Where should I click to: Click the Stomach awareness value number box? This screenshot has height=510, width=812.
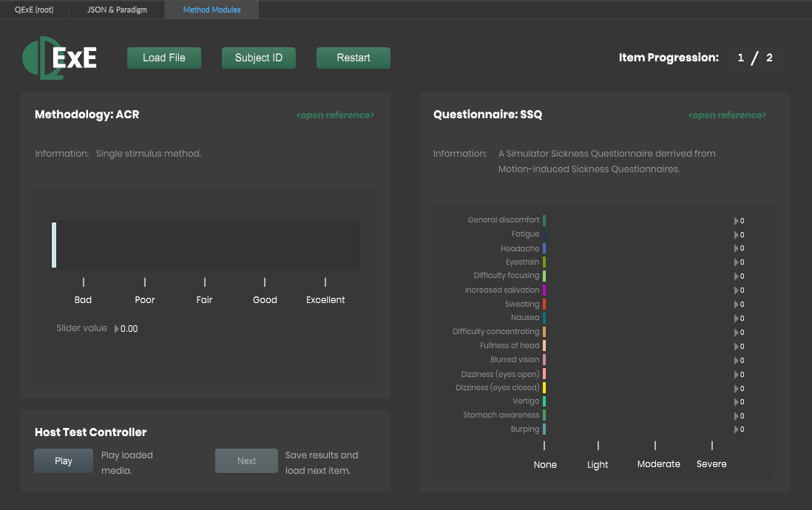[740, 416]
